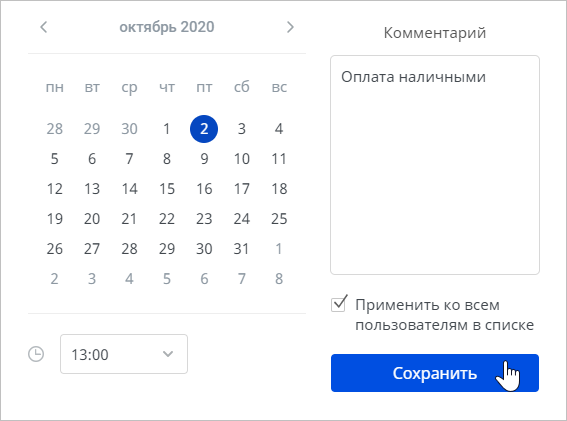This screenshot has width=567, height=421.
Task: Select date 7 on Wednesday column
Action: (x=129, y=159)
